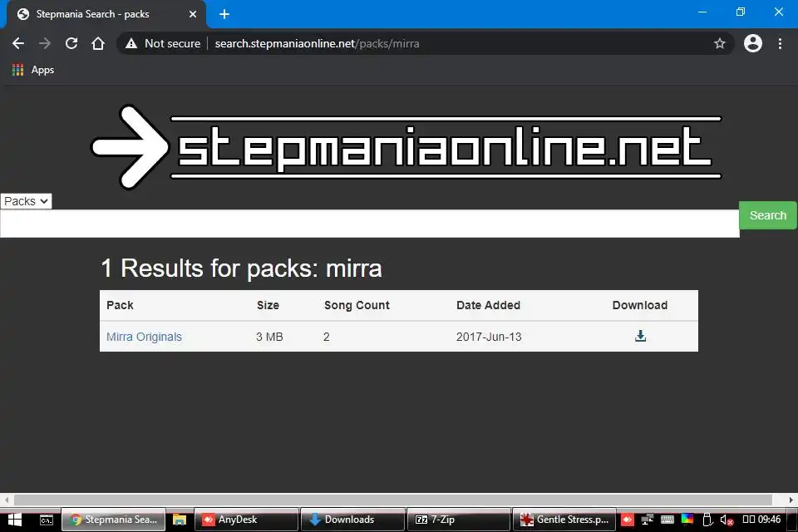
Task: Switch to the Downloads taskbar window
Action: [x=352, y=520]
